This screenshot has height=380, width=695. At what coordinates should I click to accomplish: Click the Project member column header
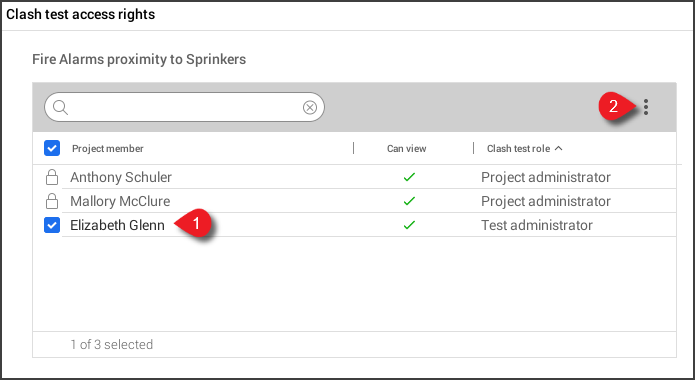(x=108, y=149)
